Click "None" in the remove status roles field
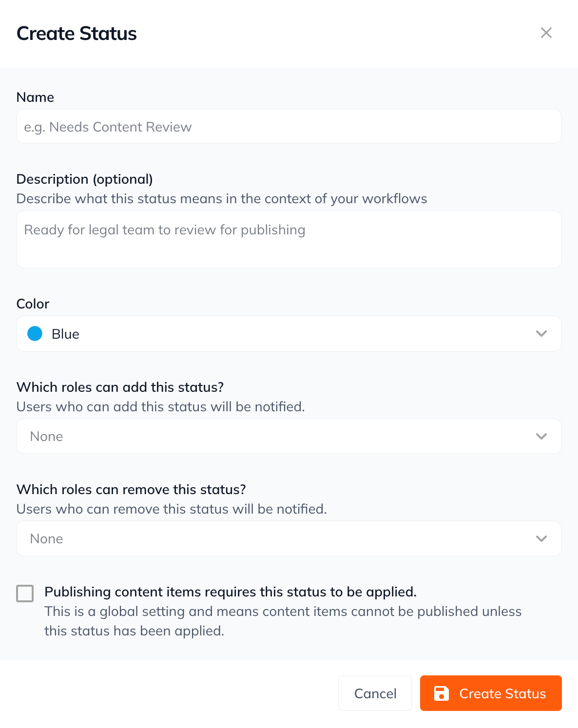This screenshot has width=578, height=728. pyautogui.click(x=47, y=539)
